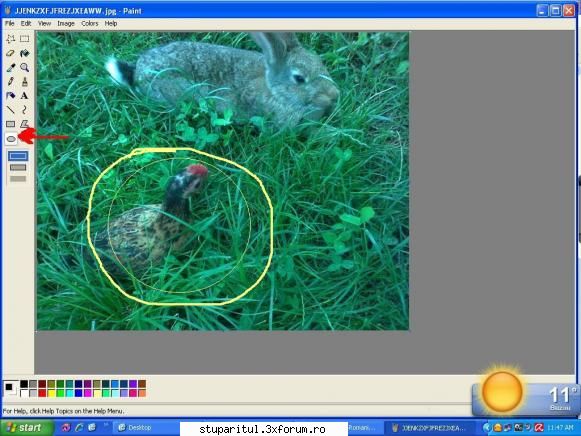
Task: Choose the straight Line tool
Action: tap(10, 110)
